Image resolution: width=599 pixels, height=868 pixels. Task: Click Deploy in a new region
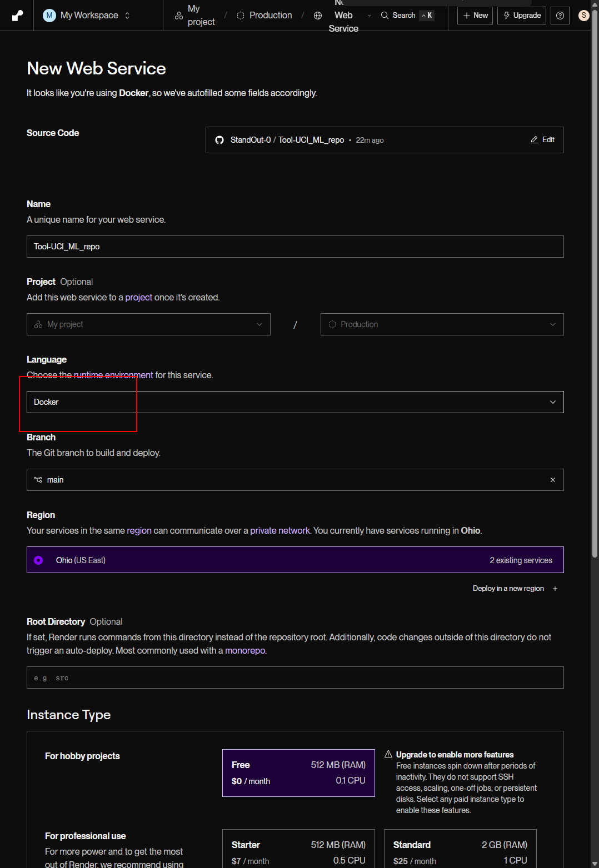(508, 588)
